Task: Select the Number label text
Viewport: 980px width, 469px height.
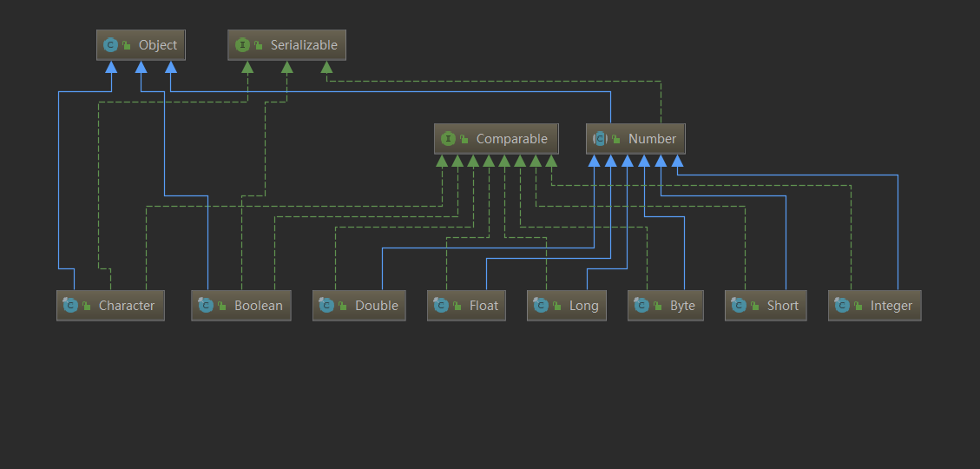Action: 652,139
